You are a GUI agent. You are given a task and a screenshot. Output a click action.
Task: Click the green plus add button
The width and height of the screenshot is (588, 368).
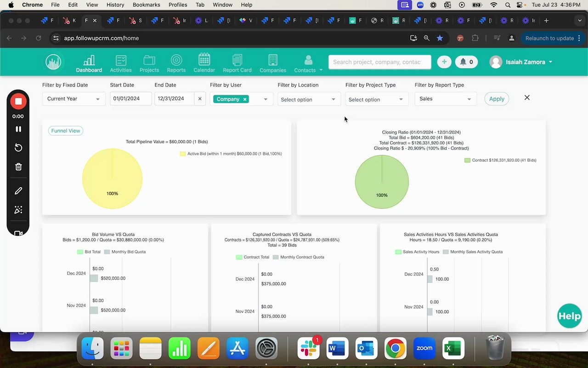click(x=444, y=62)
